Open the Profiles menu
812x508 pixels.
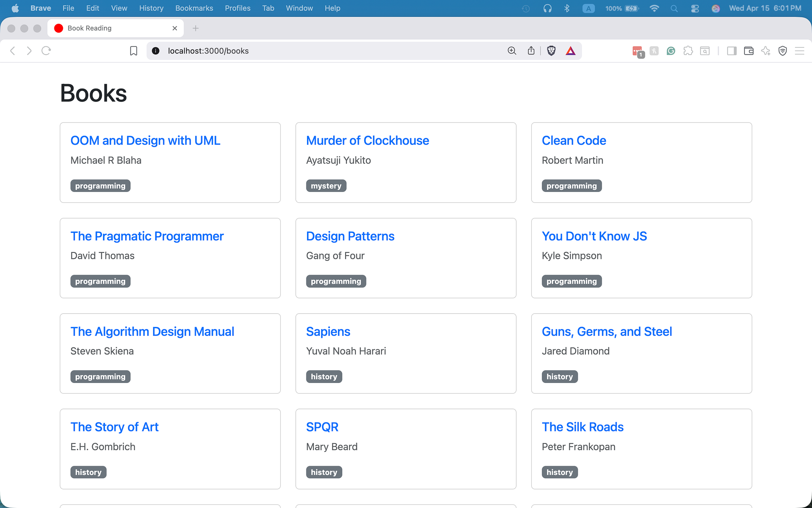[238, 8]
